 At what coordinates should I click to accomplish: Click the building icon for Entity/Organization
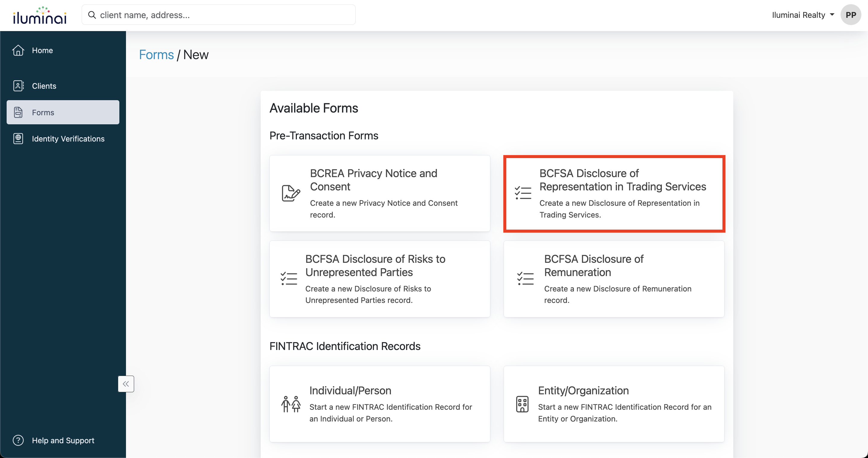522,404
